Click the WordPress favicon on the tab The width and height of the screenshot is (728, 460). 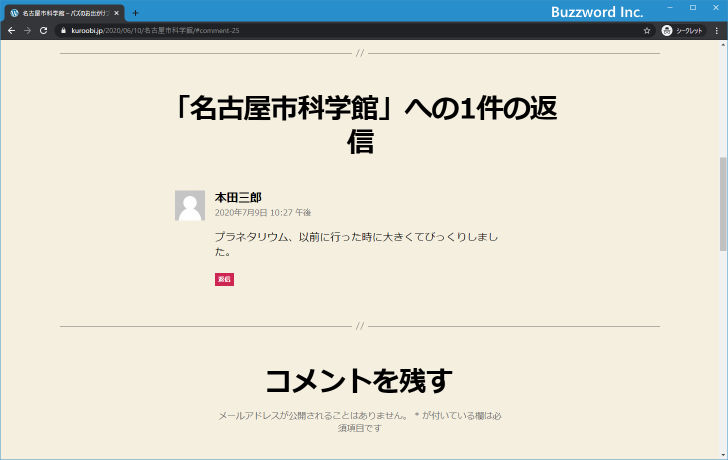click(14, 13)
